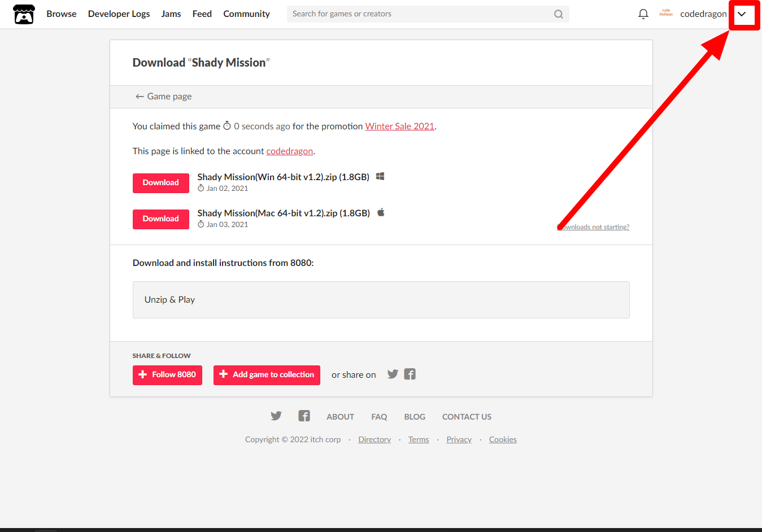The image size is (762, 532).
Task: Add game to collection
Action: pyautogui.click(x=267, y=375)
